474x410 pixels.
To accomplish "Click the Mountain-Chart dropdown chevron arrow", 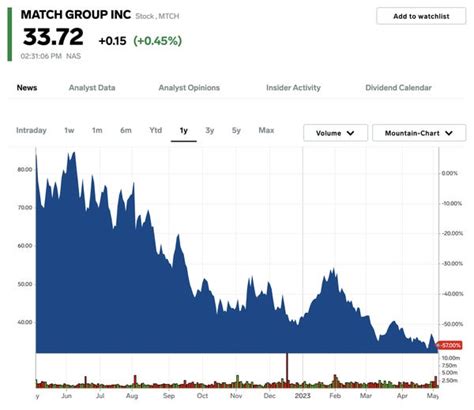I will pos(449,133).
